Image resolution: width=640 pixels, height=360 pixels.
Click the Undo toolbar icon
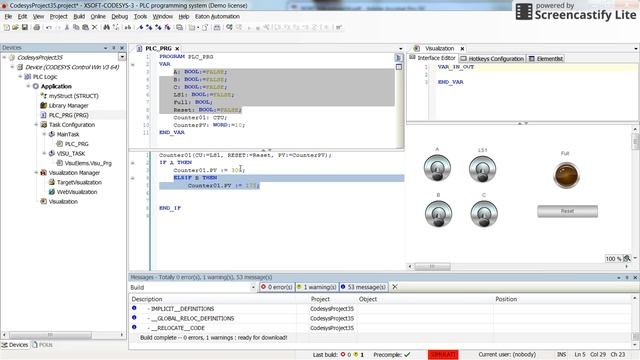coord(49,27)
